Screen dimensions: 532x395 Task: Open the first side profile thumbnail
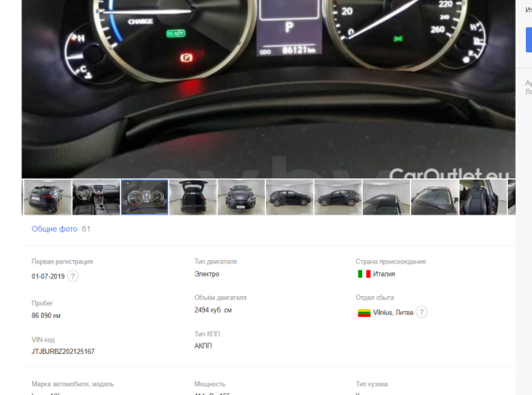(x=289, y=197)
